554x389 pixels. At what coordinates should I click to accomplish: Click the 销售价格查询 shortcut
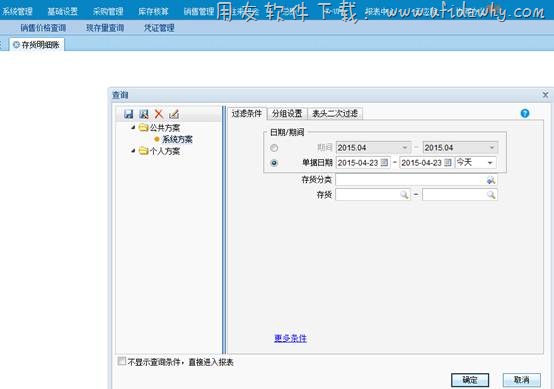(x=43, y=28)
